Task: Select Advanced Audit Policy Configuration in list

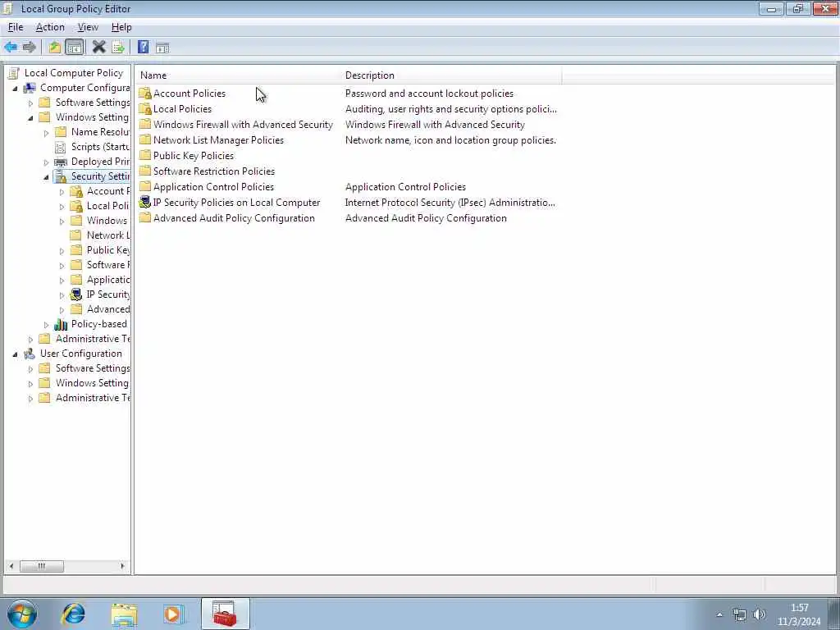Action: (x=234, y=218)
